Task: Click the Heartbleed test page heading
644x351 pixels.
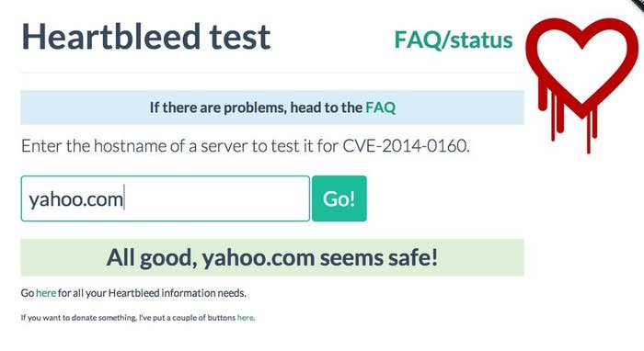Action: tap(145, 37)
